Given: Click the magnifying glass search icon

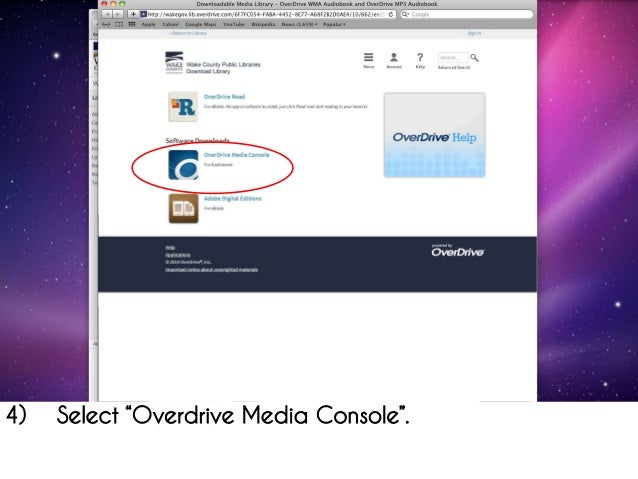Looking at the screenshot, I should 474,58.
